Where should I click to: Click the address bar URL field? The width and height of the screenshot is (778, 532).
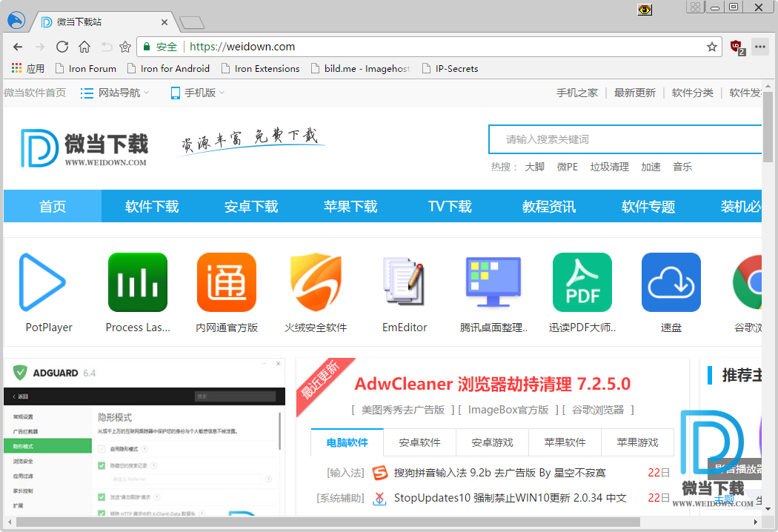429,47
